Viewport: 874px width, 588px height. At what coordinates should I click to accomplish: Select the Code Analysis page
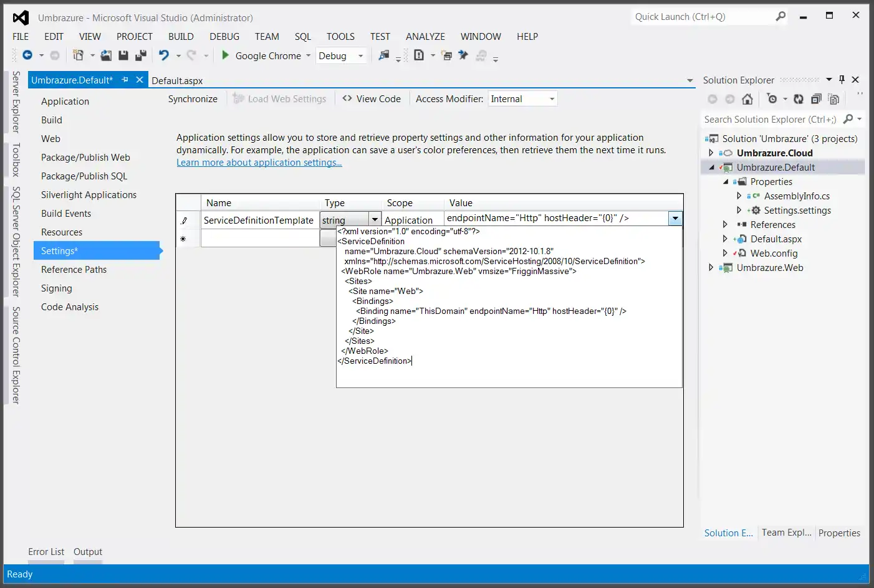tap(70, 307)
